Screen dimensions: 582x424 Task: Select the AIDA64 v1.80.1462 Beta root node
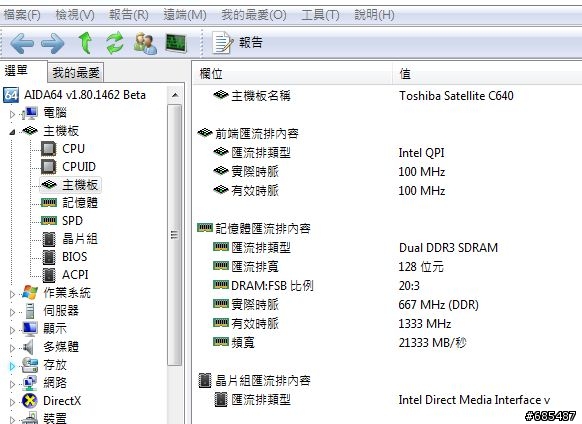85,95
